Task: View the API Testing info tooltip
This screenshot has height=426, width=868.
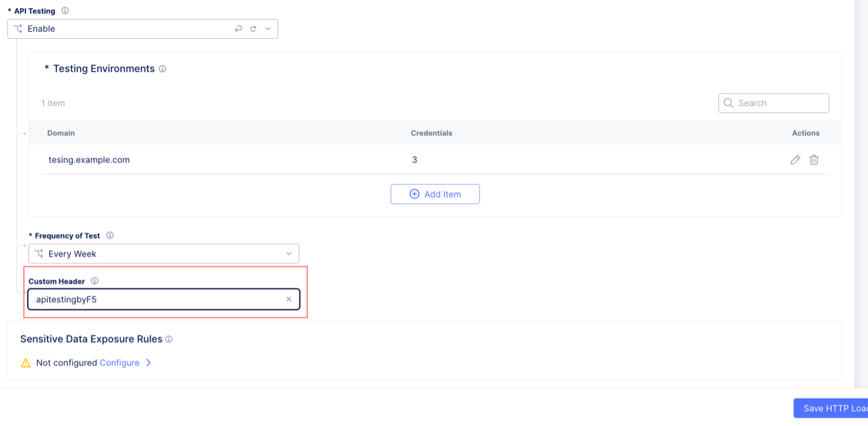Action: [x=64, y=10]
